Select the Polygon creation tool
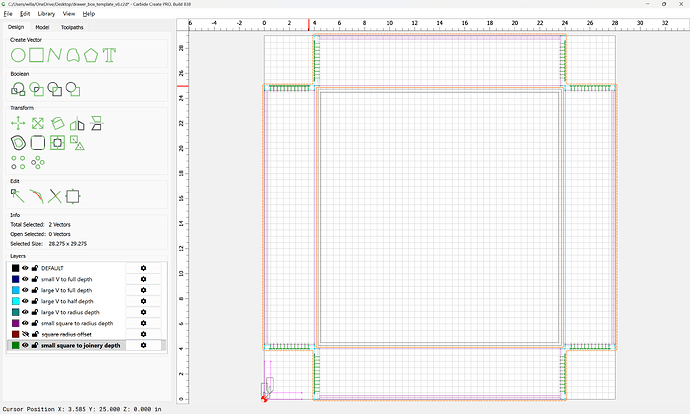690x414 pixels. [x=92, y=54]
